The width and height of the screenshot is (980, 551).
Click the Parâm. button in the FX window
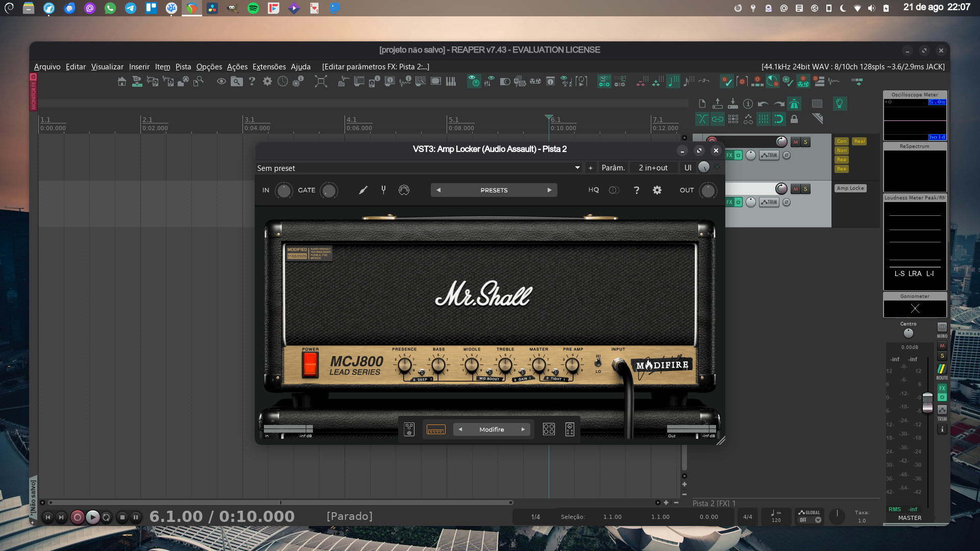coord(612,167)
